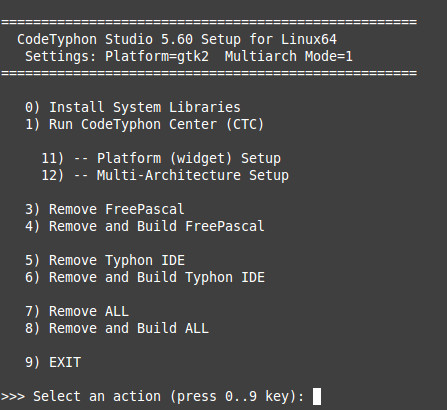This screenshot has width=447, height=410.
Task: Click Remove and Build ALL entry
Action: (117, 328)
